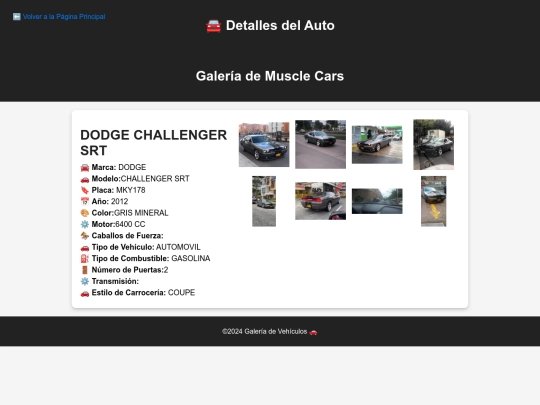Click 'Detalles del Auto' title
540x405 pixels.
pos(280,25)
